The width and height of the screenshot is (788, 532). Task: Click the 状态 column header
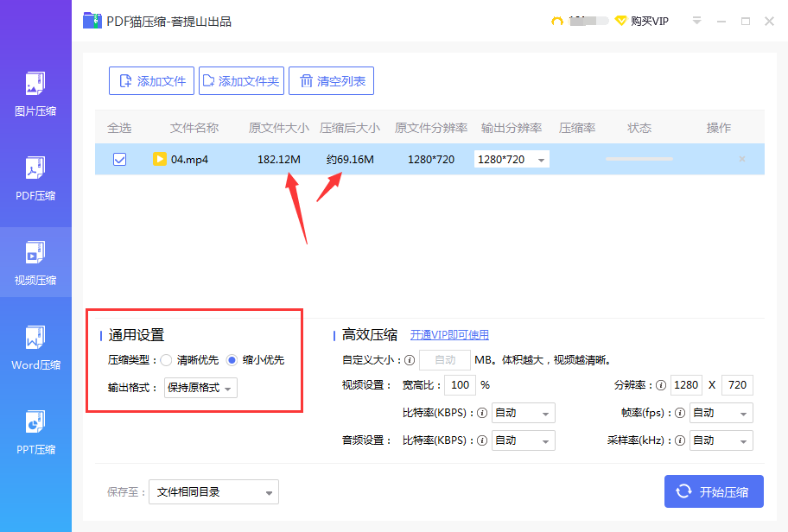click(639, 128)
